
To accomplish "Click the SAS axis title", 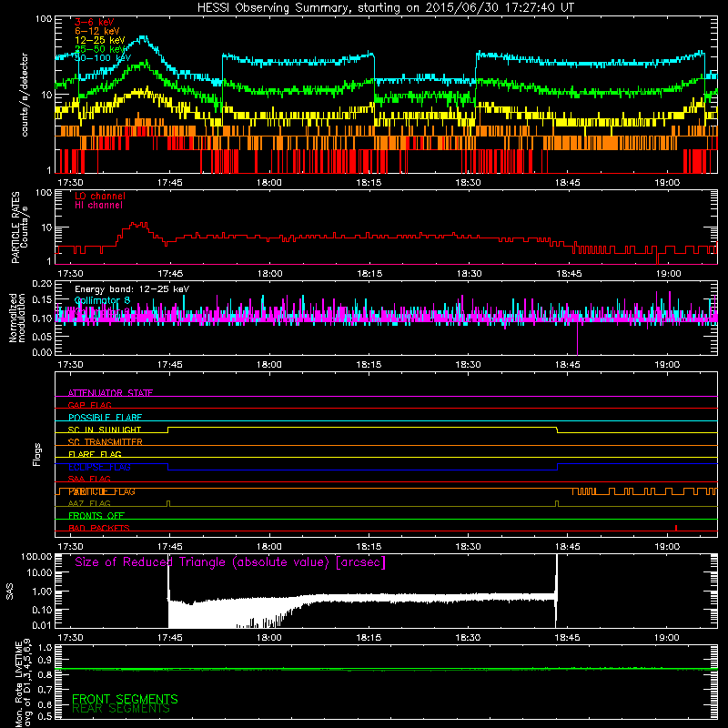I will (x=9, y=591).
